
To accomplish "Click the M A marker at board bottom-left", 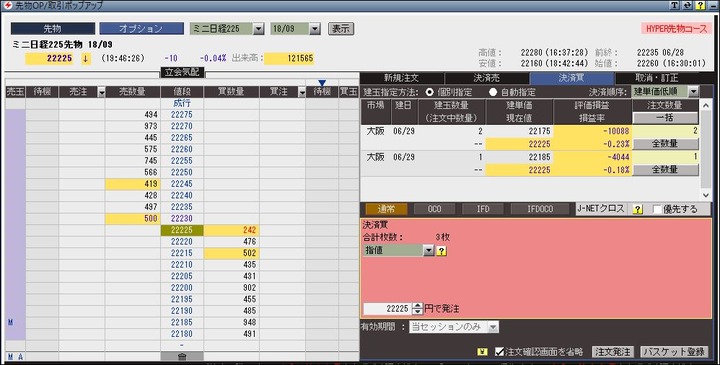I will [x=15, y=357].
